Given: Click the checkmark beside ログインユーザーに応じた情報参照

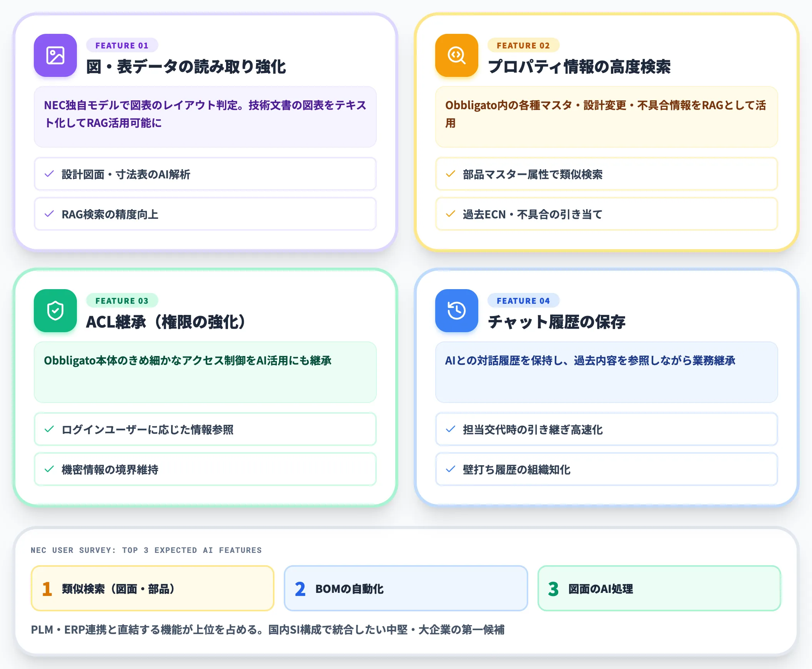Looking at the screenshot, I should point(49,429).
